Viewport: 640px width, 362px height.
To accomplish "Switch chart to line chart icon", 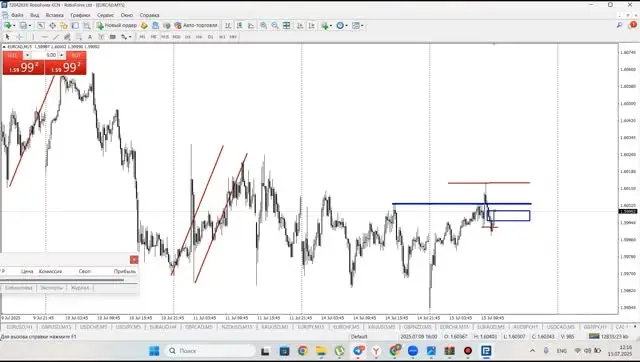I will [x=251, y=25].
